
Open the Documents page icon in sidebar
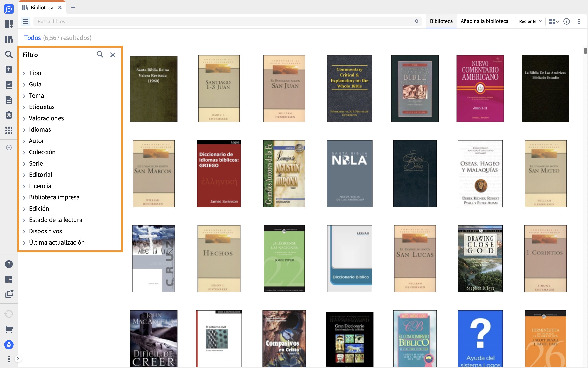[9, 100]
